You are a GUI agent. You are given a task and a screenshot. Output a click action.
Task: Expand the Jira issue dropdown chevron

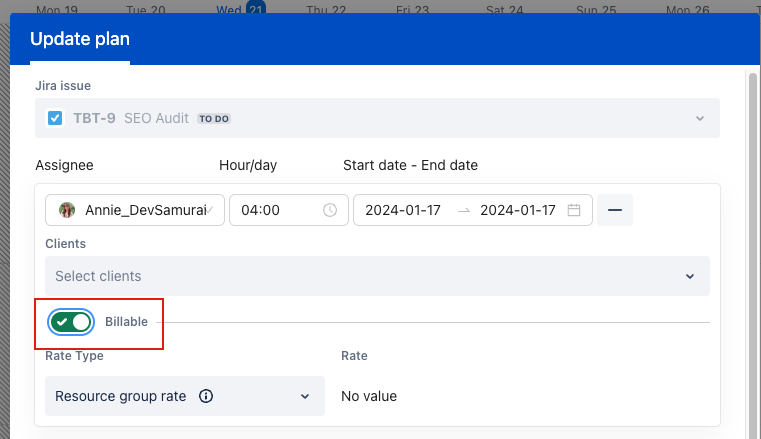pyautogui.click(x=699, y=118)
